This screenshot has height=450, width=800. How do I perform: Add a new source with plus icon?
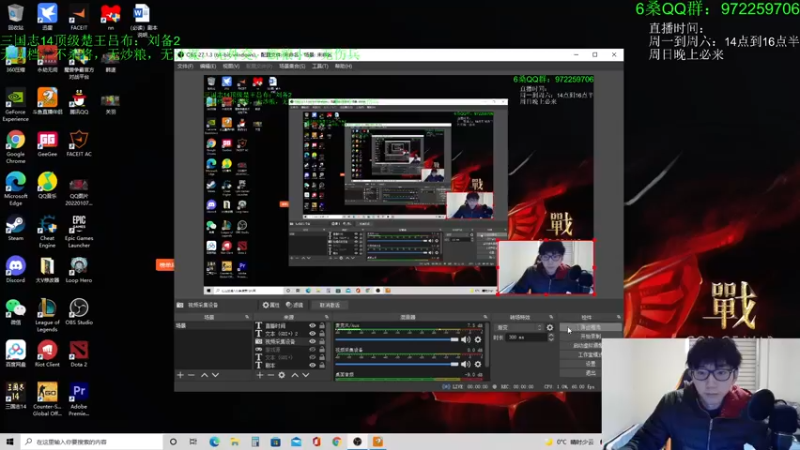coord(260,375)
